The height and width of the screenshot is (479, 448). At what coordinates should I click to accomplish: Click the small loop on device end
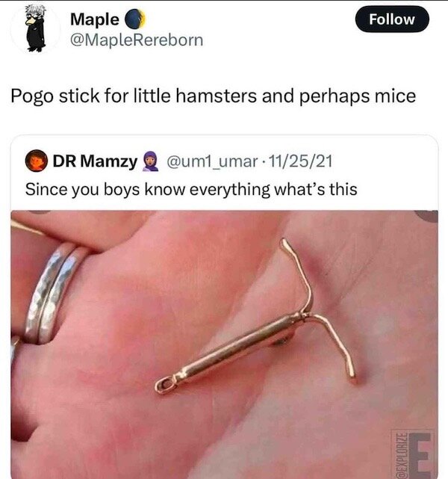click(166, 386)
